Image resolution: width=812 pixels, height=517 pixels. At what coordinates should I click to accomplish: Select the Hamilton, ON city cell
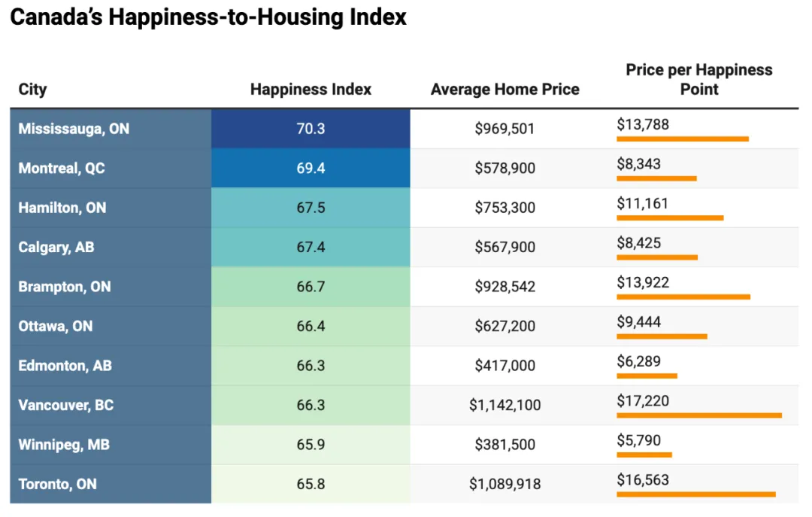(x=62, y=208)
